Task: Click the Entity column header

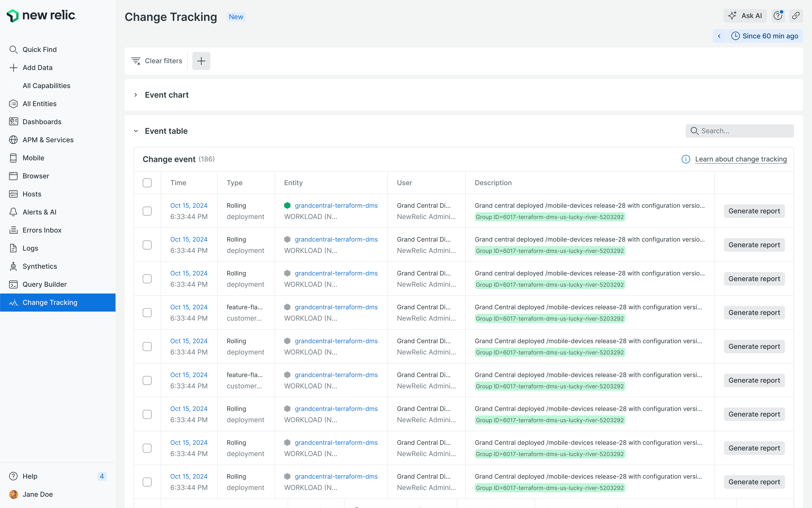Action: (293, 183)
